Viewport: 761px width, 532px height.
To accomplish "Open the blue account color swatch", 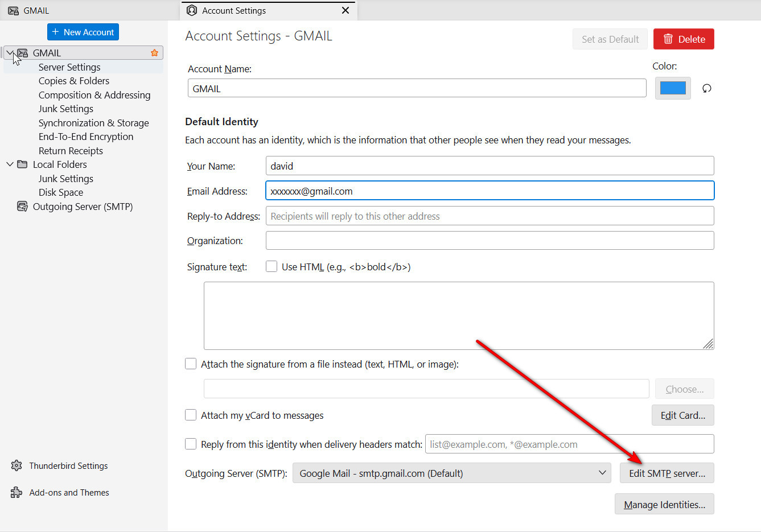I will pyautogui.click(x=672, y=88).
